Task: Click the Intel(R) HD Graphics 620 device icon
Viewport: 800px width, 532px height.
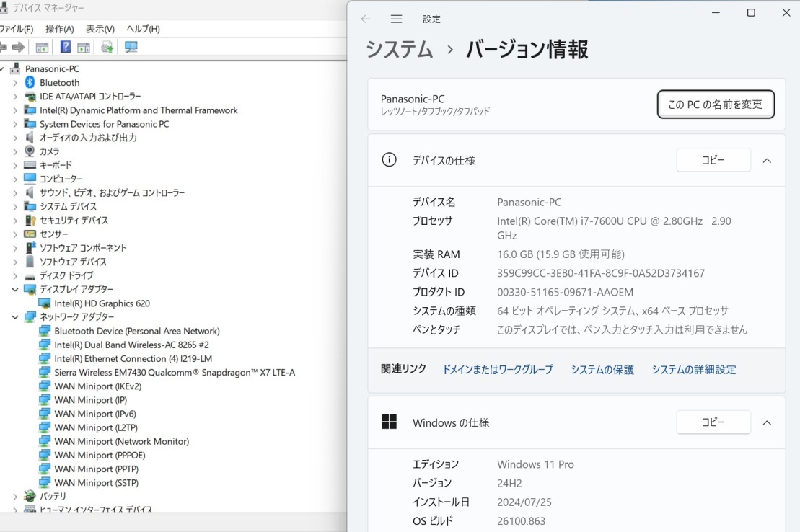Action: [45, 303]
